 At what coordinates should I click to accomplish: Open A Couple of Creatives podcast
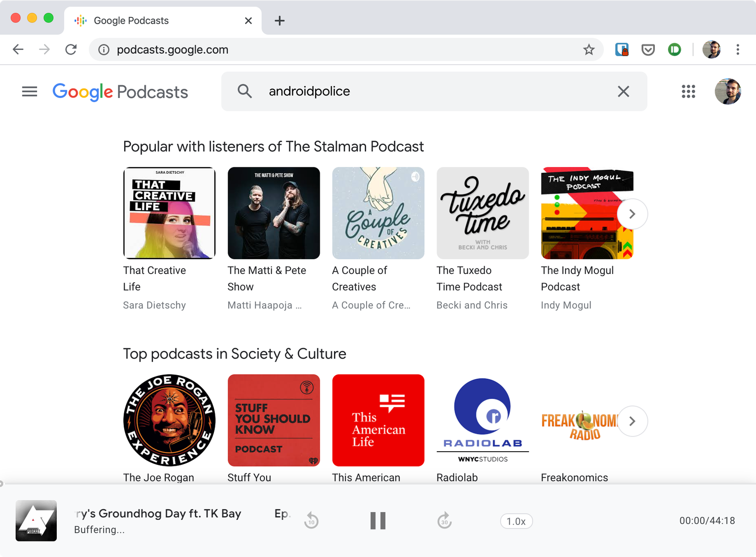click(378, 213)
